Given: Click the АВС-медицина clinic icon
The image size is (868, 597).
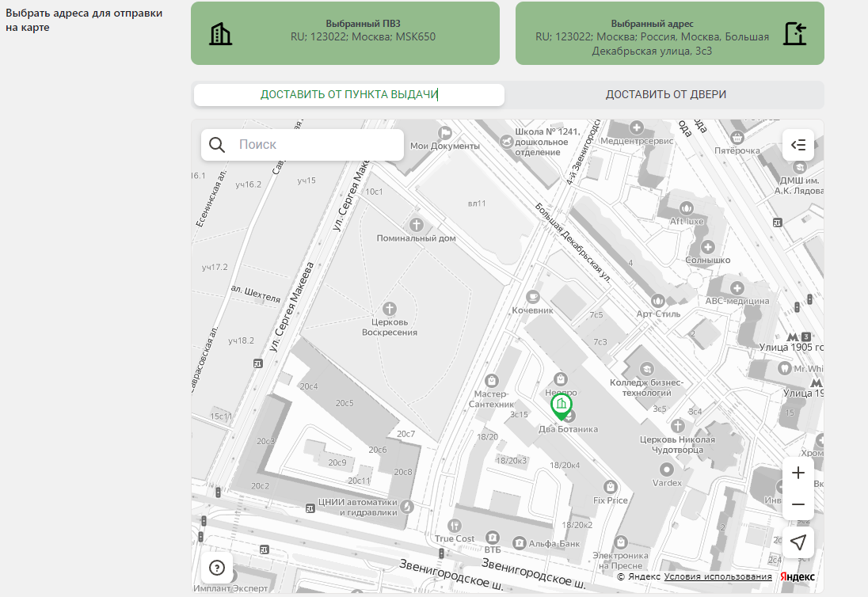Looking at the screenshot, I should (x=737, y=287).
